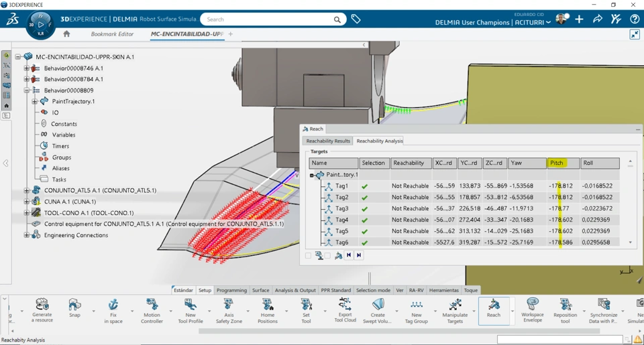Screen dimensions: 644x345
Task: Select the TOOL-CONO A.1 tree item
Action: coord(89,213)
